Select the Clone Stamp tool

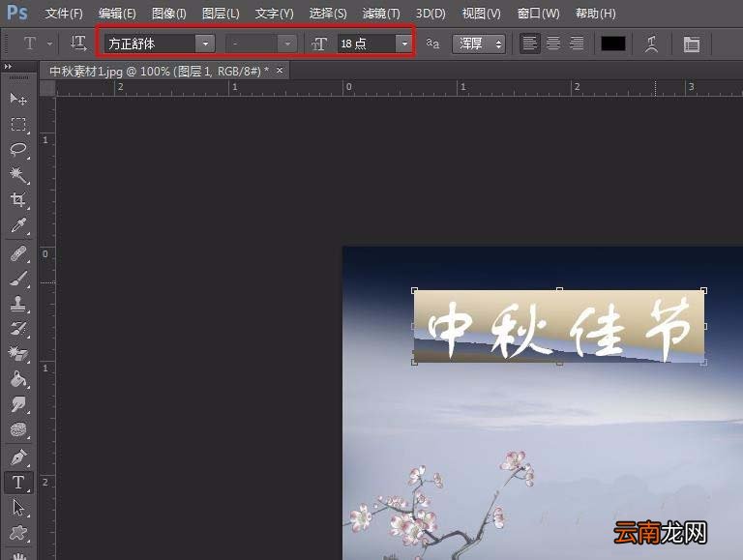[18, 304]
